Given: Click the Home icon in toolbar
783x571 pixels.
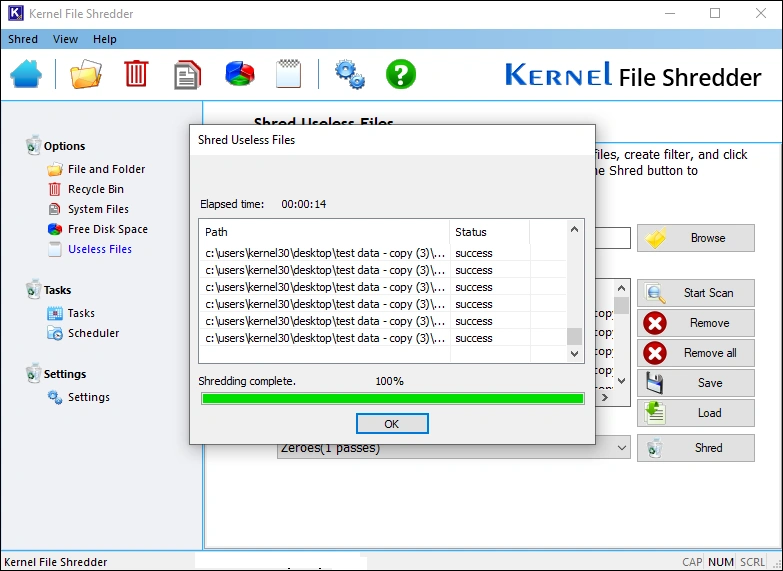Looking at the screenshot, I should point(27,75).
